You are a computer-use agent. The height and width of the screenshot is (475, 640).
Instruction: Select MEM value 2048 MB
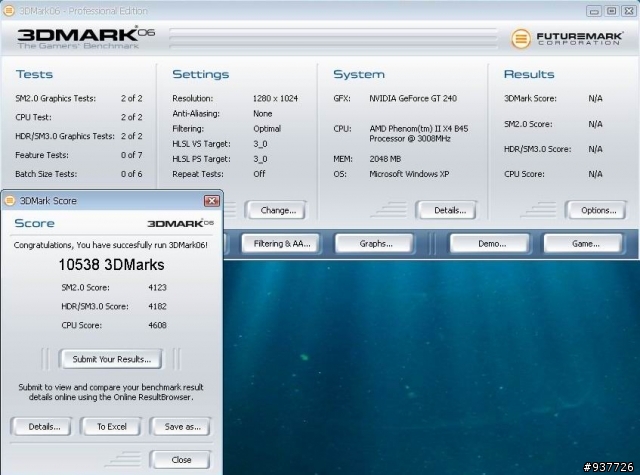pyautogui.click(x=385, y=159)
